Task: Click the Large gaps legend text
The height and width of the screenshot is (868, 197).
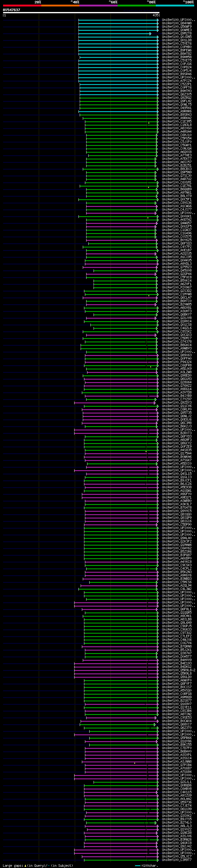Action: click(38, 865)
